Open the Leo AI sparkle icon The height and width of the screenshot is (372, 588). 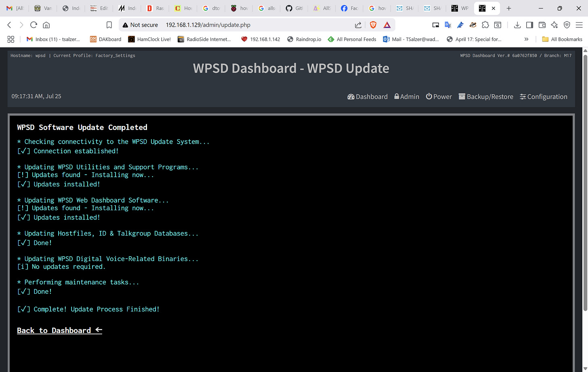(554, 25)
